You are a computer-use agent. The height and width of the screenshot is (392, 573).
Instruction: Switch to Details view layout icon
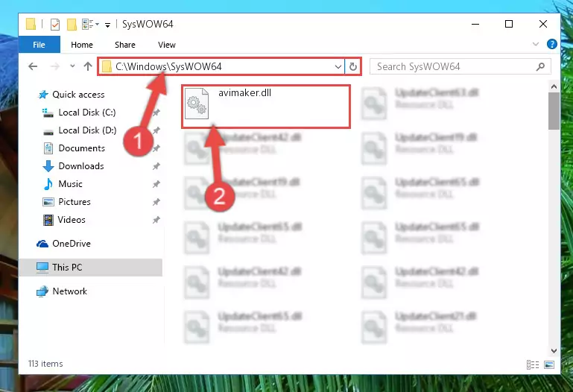(x=533, y=364)
